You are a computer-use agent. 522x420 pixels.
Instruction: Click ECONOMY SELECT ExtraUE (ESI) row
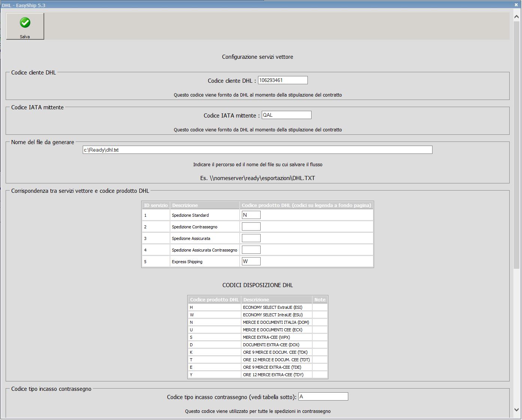coord(258,307)
